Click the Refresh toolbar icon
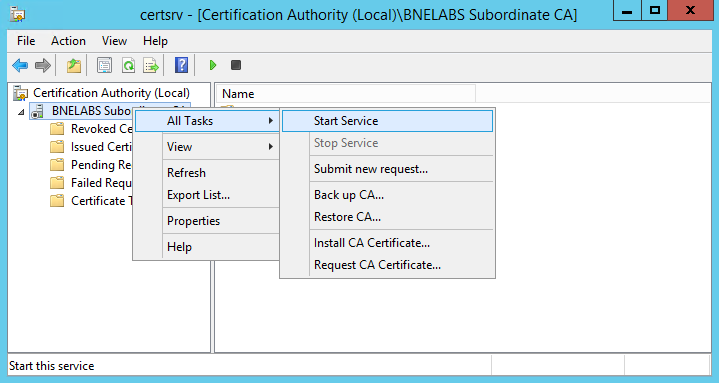 click(128, 66)
